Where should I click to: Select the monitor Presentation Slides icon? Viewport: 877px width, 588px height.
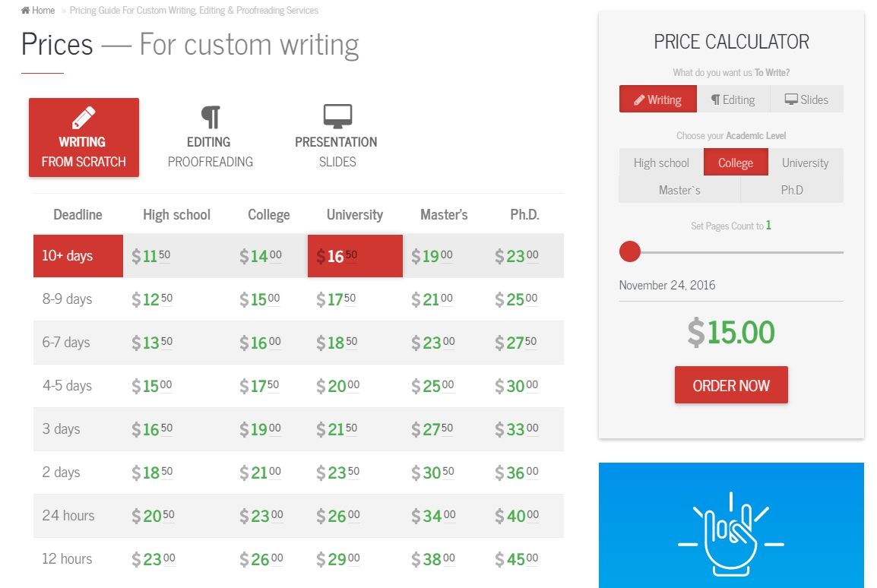[337, 116]
